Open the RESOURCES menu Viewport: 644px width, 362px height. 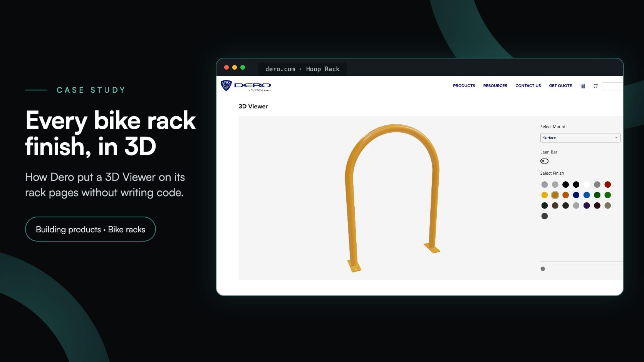tap(495, 86)
